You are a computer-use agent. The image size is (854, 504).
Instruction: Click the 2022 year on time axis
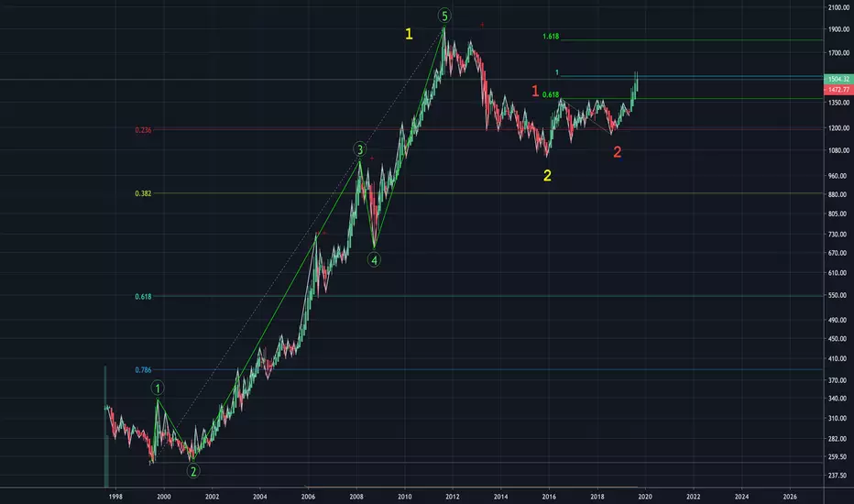(x=694, y=497)
